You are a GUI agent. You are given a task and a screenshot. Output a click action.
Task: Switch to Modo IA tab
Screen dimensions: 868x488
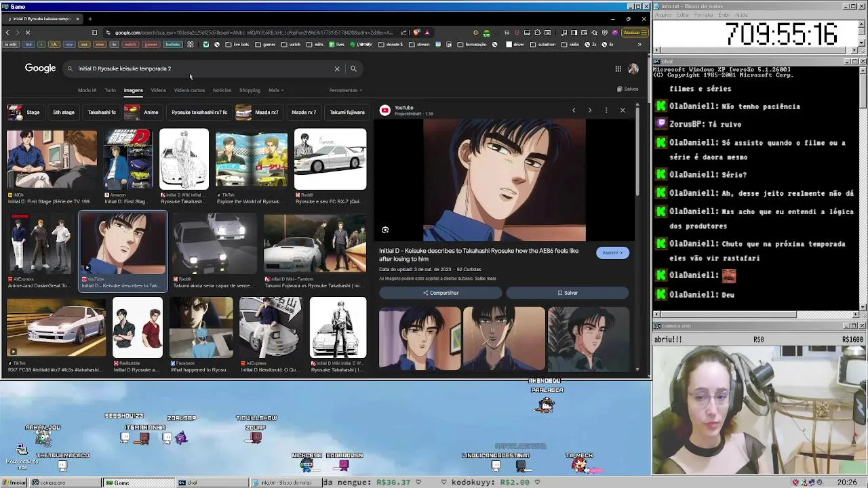coord(87,90)
